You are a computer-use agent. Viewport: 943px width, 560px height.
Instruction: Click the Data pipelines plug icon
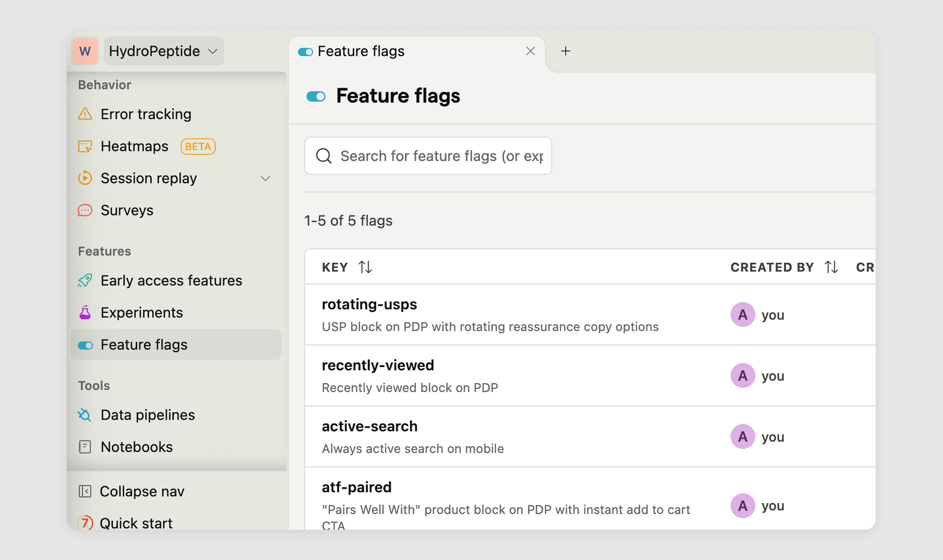point(85,415)
